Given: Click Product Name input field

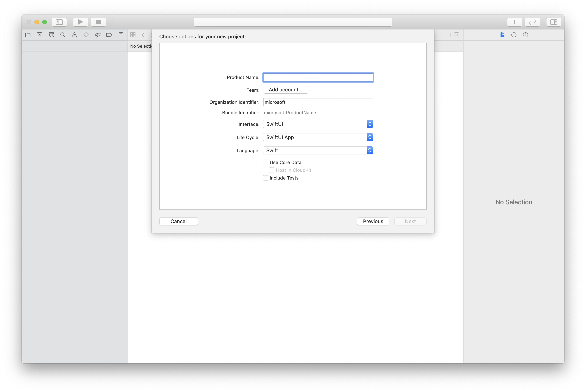Looking at the screenshot, I should (318, 77).
